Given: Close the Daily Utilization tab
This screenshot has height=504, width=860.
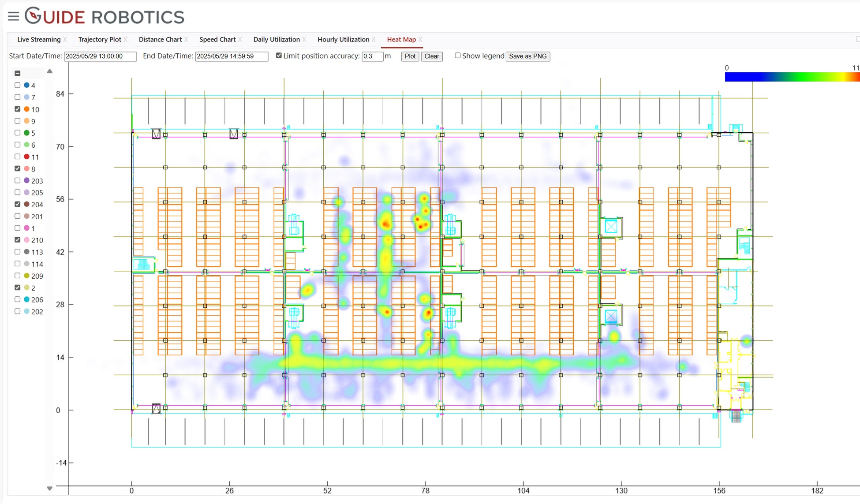Looking at the screenshot, I should click(304, 39).
